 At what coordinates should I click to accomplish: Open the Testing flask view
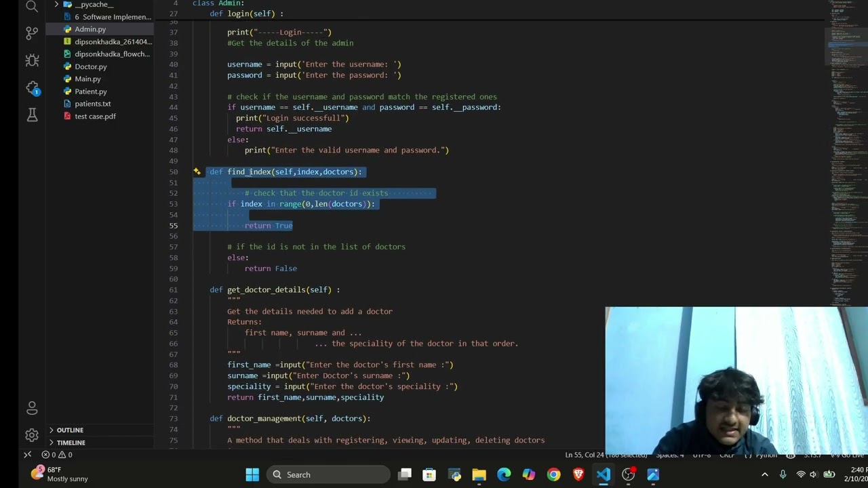point(32,115)
